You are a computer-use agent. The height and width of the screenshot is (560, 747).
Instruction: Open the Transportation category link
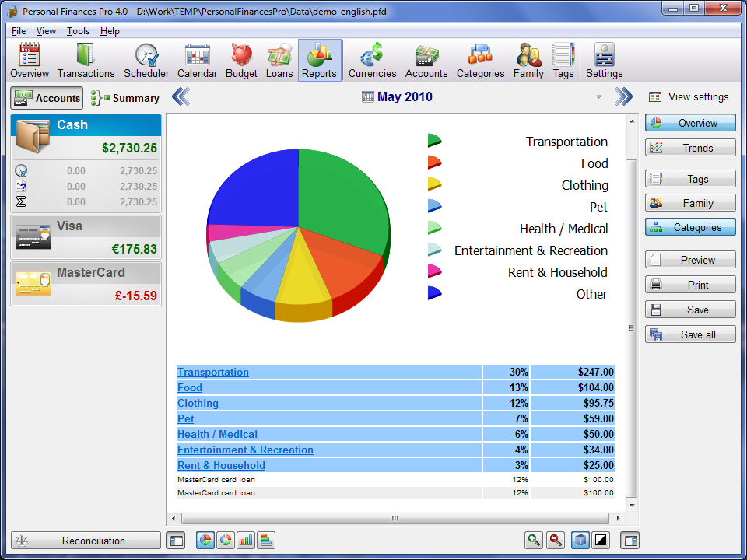pos(213,372)
